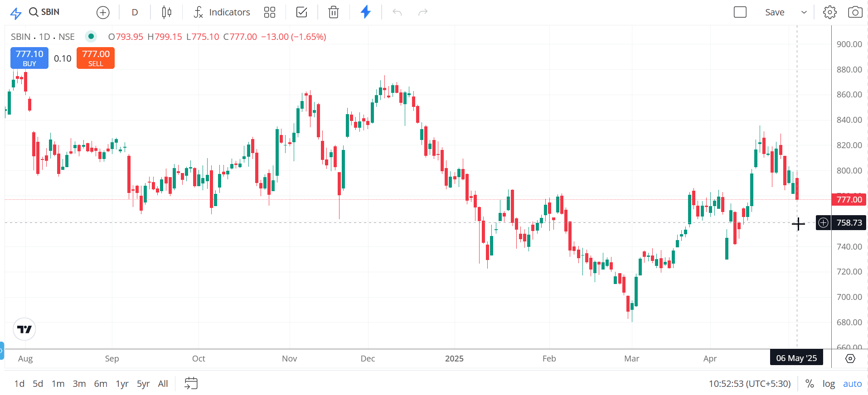Toggle percent scale mode
The height and width of the screenshot is (395, 868).
coord(810,384)
